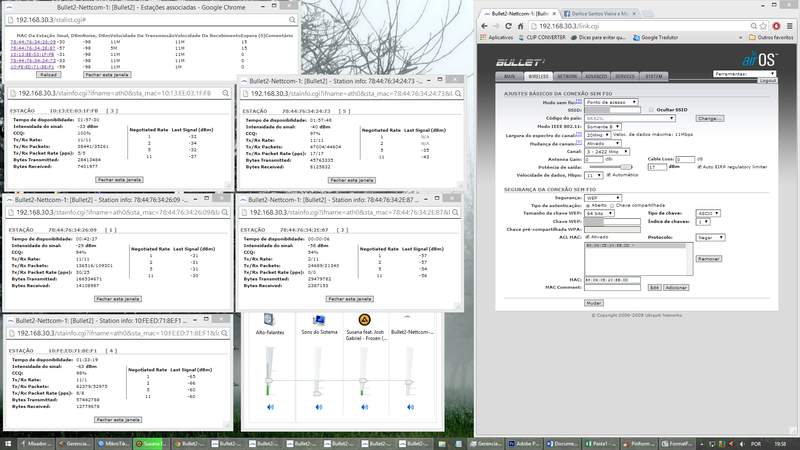800x450 pixels.
Task: Go back in the airOS browser window
Action: (x=484, y=26)
